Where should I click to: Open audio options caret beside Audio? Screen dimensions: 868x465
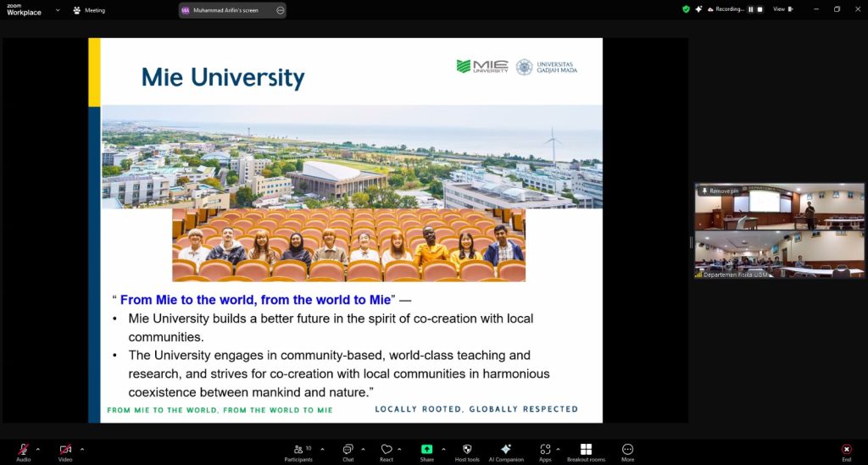(x=37, y=449)
